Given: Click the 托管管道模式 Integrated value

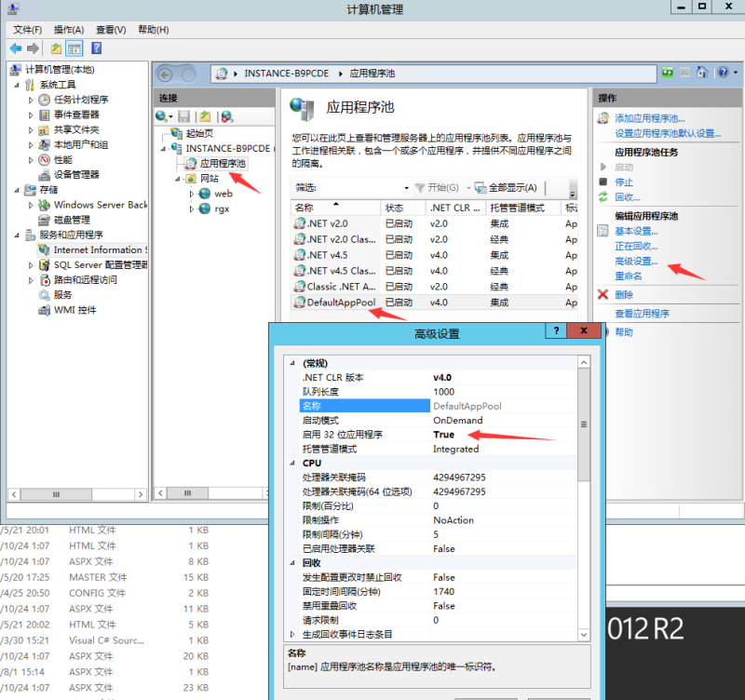Looking at the screenshot, I should pyautogui.click(x=455, y=449).
